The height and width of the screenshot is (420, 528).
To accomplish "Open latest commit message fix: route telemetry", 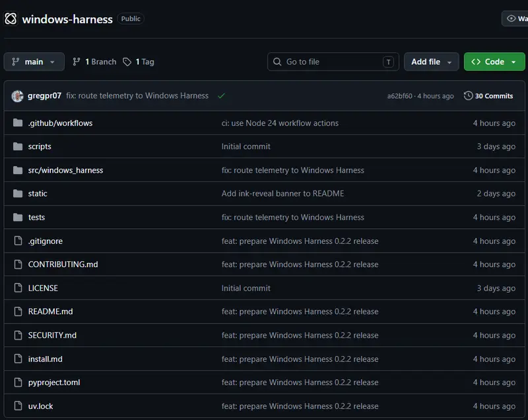I will [x=137, y=96].
